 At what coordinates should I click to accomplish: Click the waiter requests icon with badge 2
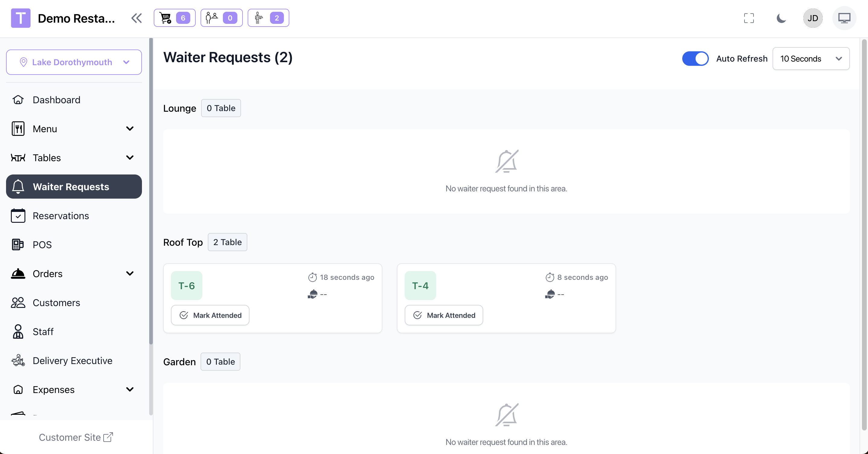pos(268,18)
